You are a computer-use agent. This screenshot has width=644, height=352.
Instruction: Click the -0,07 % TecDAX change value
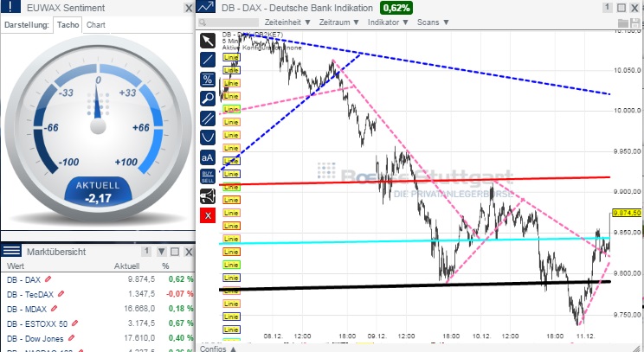(180, 294)
